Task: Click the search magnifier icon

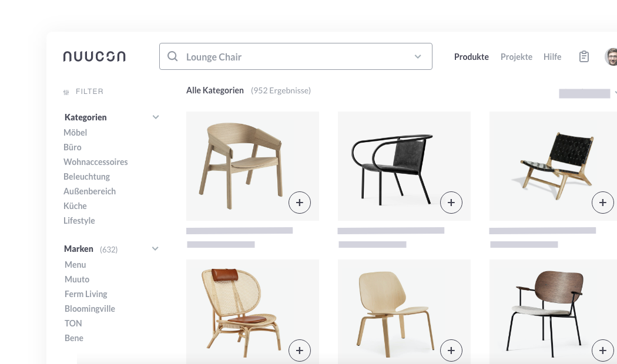Action: tap(172, 56)
